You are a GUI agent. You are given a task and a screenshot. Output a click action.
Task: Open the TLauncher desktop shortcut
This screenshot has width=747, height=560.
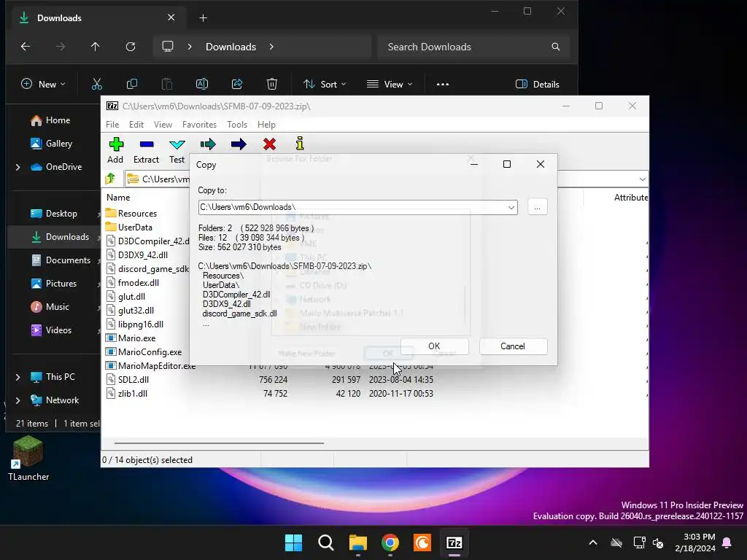pyautogui.click(x=28, y=459)
